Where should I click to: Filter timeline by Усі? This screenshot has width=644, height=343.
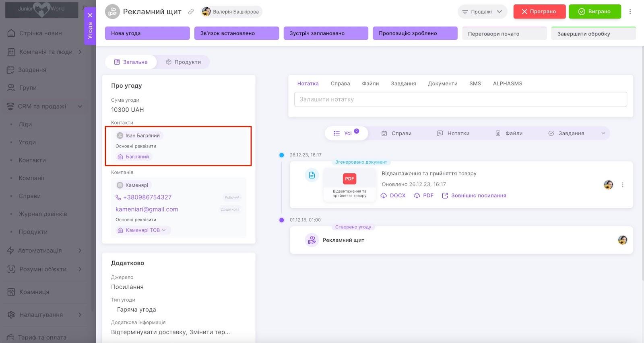point(347,133)
